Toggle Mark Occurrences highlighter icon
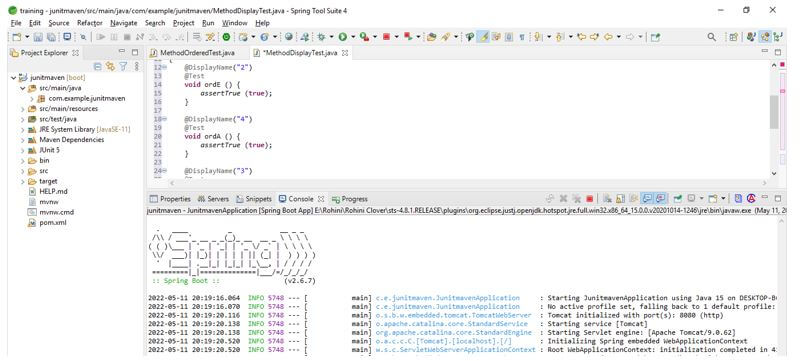This screenshot has width=802, height=361. point(483,37)
